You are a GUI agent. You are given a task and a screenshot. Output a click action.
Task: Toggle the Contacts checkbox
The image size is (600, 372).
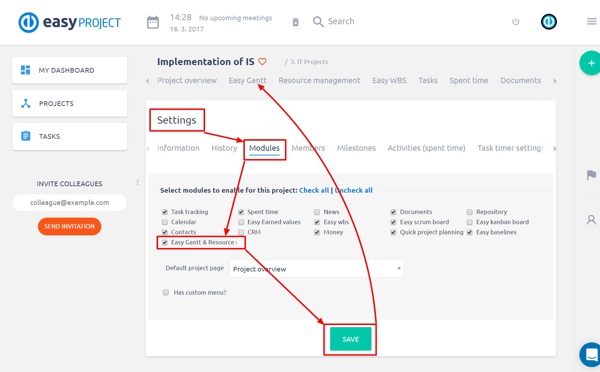coord(165,232)
